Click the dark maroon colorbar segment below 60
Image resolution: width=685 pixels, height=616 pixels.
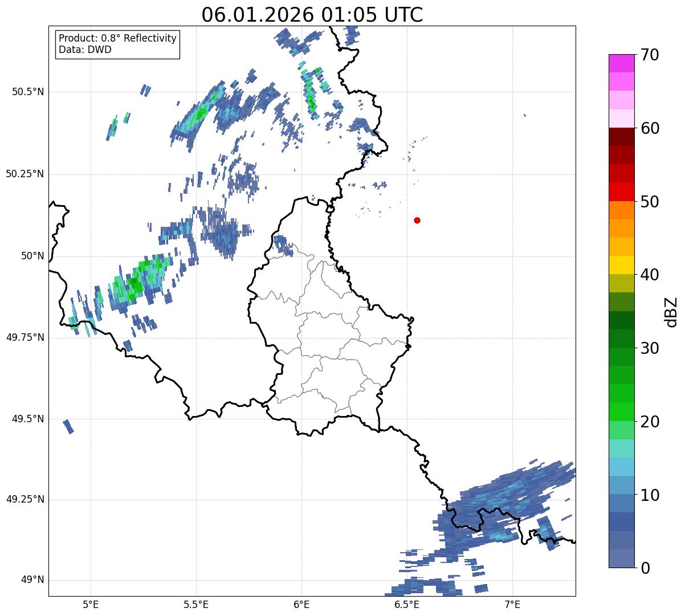pos(621,137)
